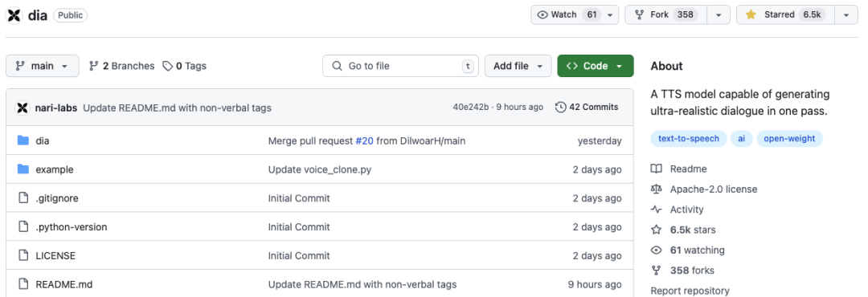Click the '9 hours ago' timestamp in README.md row

point(595,285)
